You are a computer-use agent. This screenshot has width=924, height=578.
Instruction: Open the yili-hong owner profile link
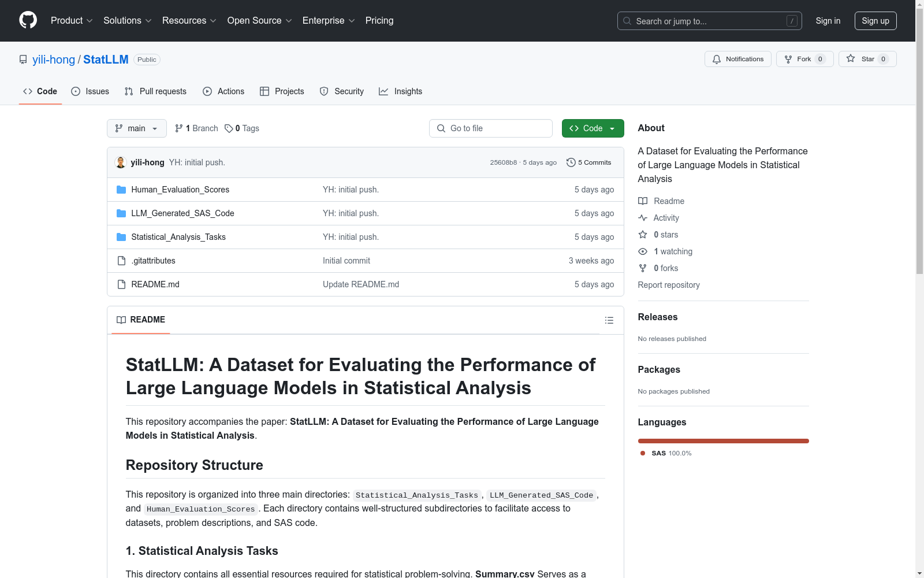(x=54, y=60)
